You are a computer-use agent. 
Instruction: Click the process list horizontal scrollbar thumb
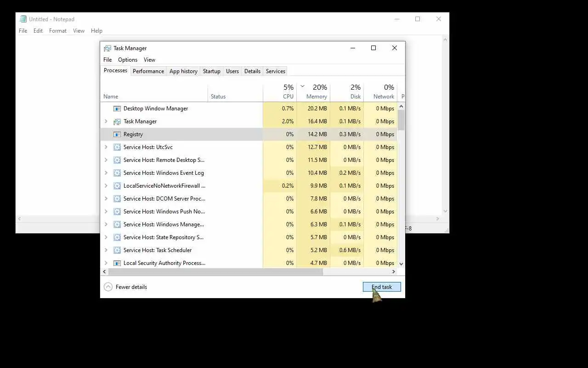point(215,272)
